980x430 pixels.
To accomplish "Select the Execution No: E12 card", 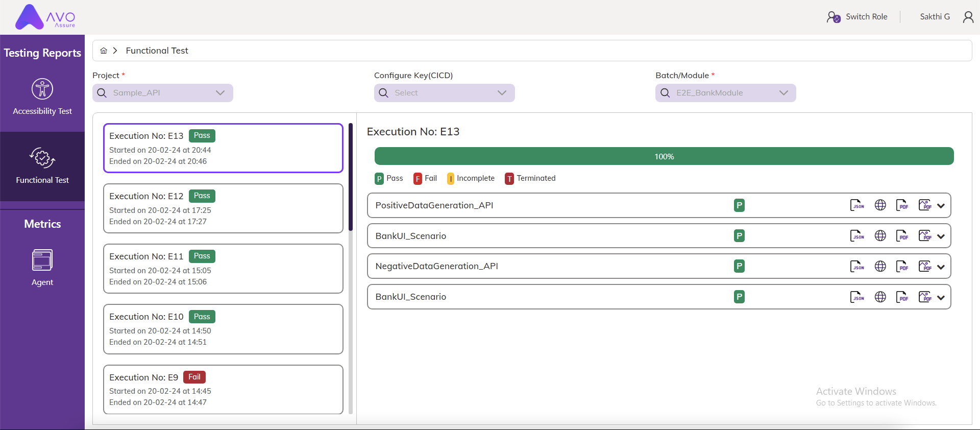I will (x=223, y=208).
